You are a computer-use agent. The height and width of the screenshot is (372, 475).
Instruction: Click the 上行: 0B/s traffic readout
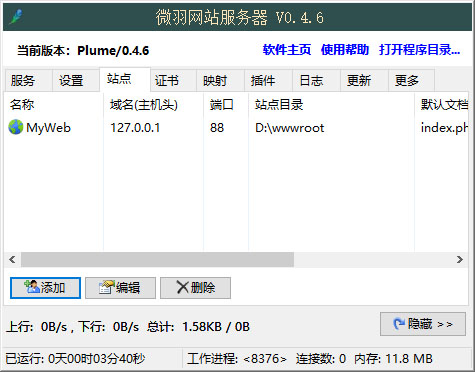(x=37, y=327)
